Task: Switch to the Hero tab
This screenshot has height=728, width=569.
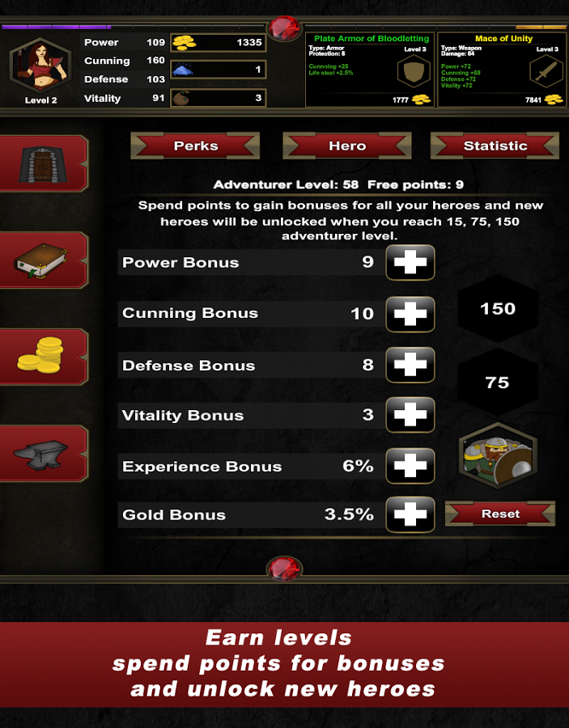Action: (x=347, y=146)
